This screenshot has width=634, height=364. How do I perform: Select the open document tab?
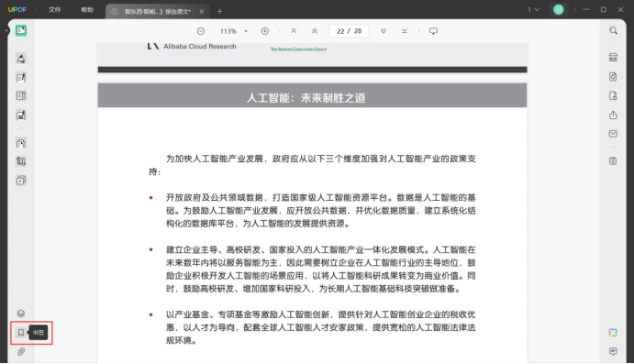(157, 11)
